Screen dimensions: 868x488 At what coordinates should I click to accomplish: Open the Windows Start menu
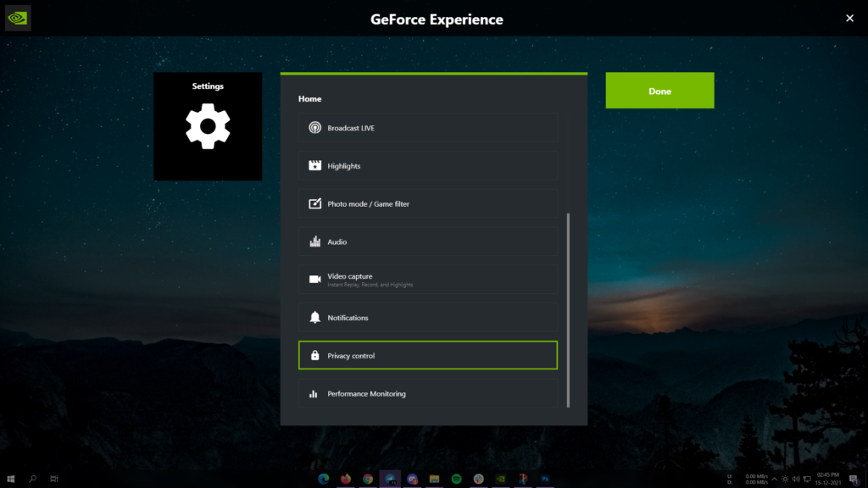click(x=10, y=479)
